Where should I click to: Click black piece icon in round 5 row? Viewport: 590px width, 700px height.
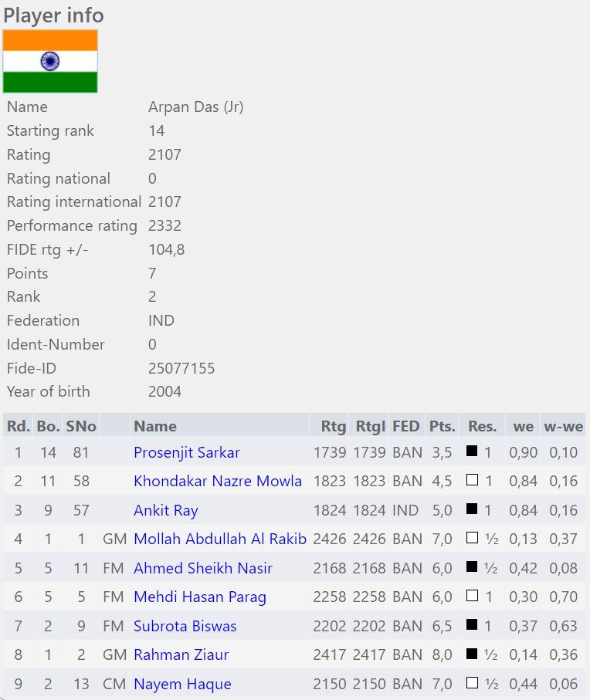[x=472, y=567]
